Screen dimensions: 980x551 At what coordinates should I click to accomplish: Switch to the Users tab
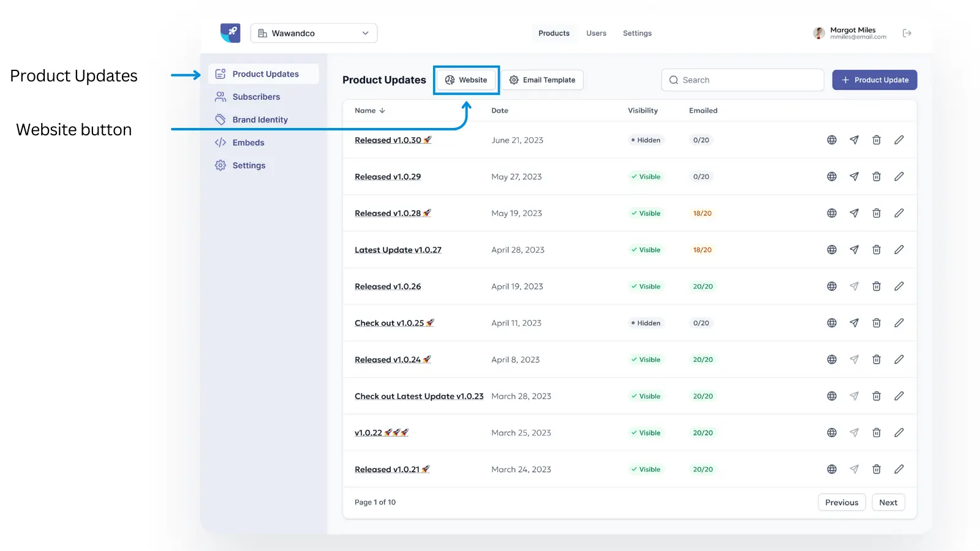(596, 33)
